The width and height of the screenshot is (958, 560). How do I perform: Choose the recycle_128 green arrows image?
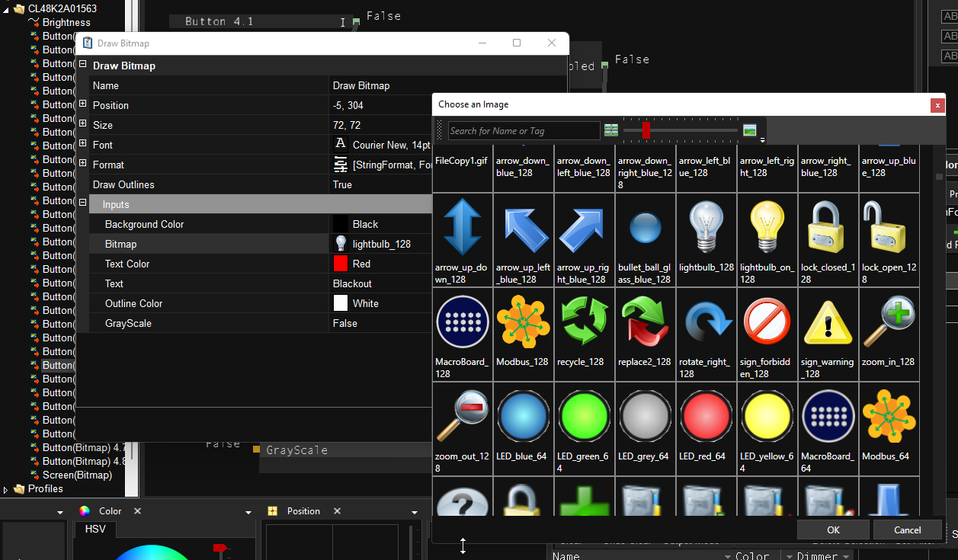(584, 322)
